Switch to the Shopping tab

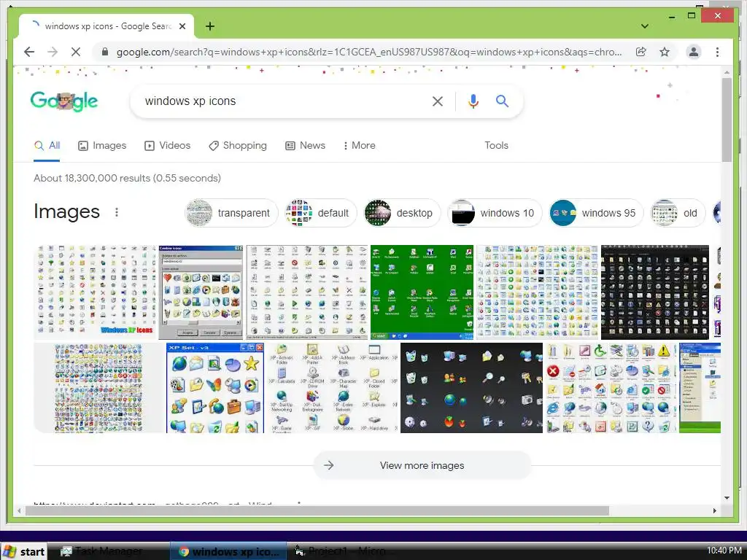238,146
